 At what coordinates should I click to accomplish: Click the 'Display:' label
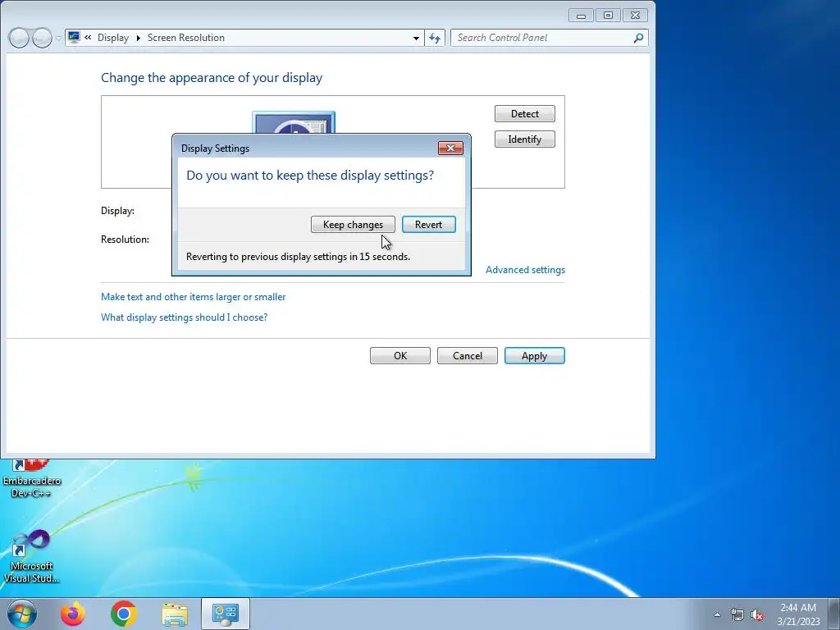[x=117, y=211]
